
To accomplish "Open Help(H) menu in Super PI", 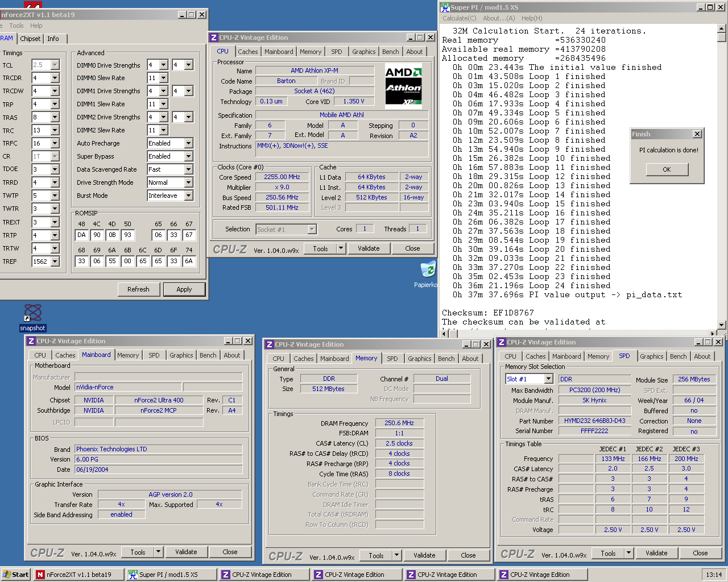I will click(532, 18).
